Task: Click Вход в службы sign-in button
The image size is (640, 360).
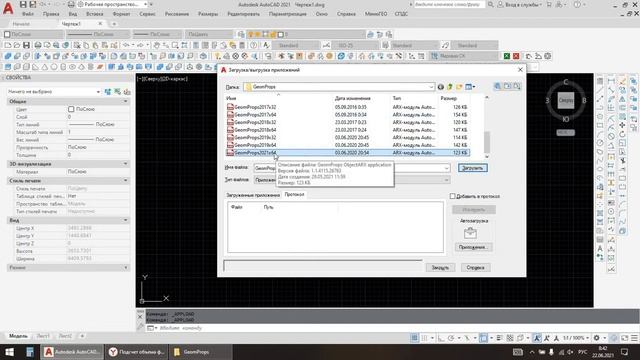Action: pos(520,4)
